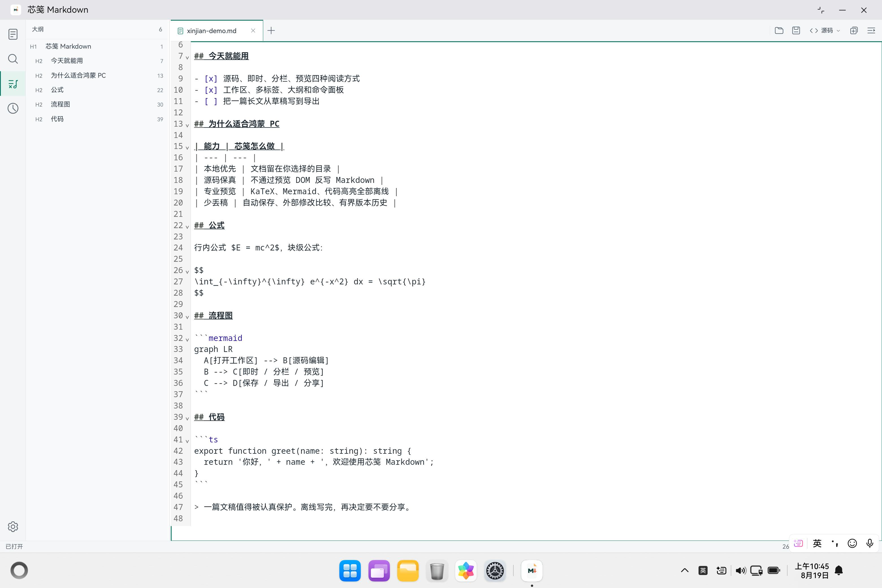Click the \int formula on line 27
The image size is (882, 588).
310,282
